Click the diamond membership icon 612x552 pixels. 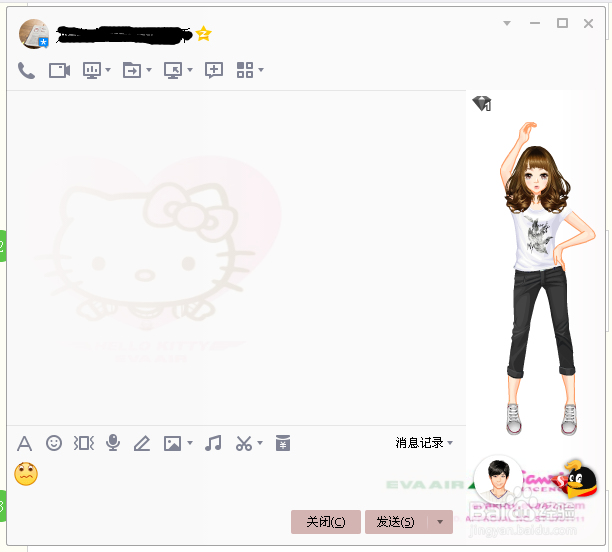click(x=482, y=103)
